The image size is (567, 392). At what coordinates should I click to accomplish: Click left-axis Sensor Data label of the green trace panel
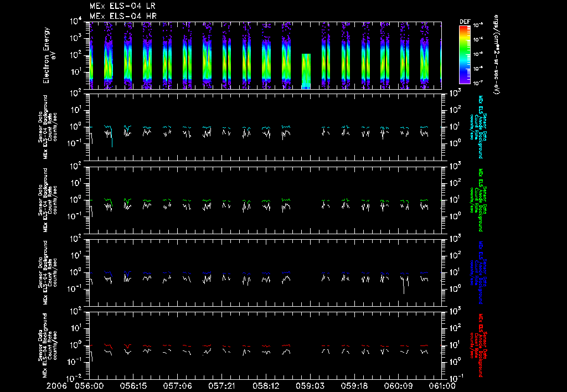pyautogui.click(x=48, y=200)
